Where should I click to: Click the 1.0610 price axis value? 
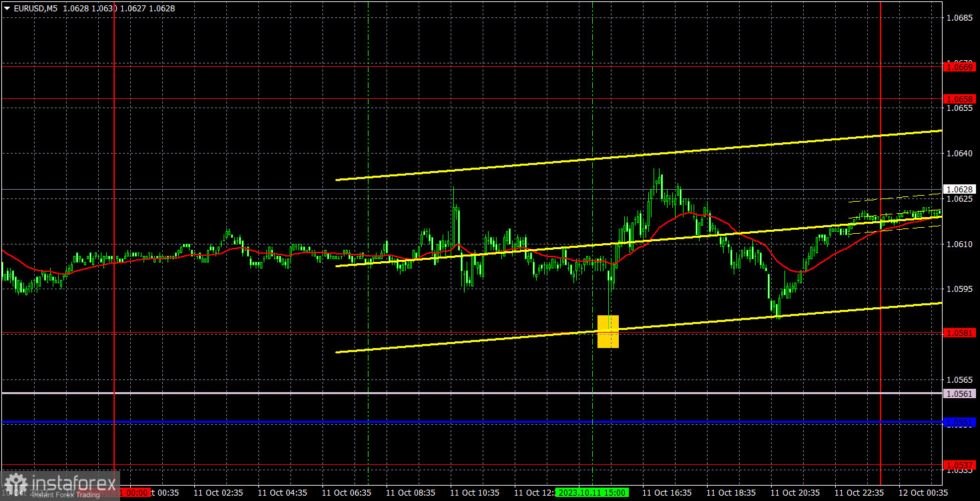[x=959, y=244]
